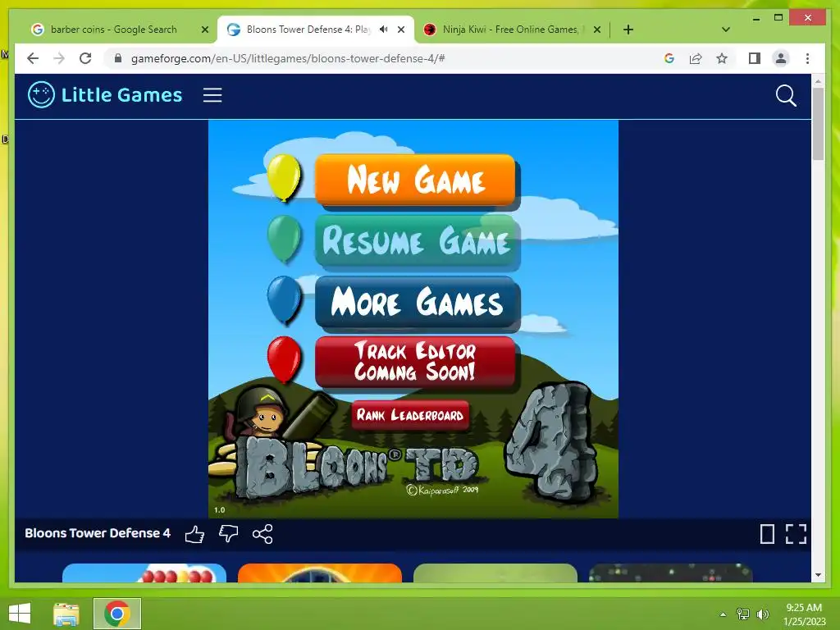Image resolution: width=840 pixels, height=630 pixels.
Task: Go forward in browser history
Action: coord(59,58)
